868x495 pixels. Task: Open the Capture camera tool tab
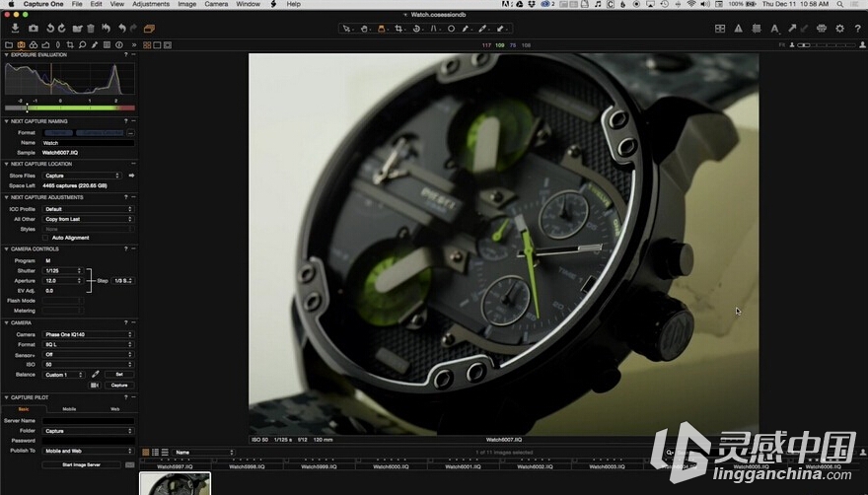tap(21, 44)
